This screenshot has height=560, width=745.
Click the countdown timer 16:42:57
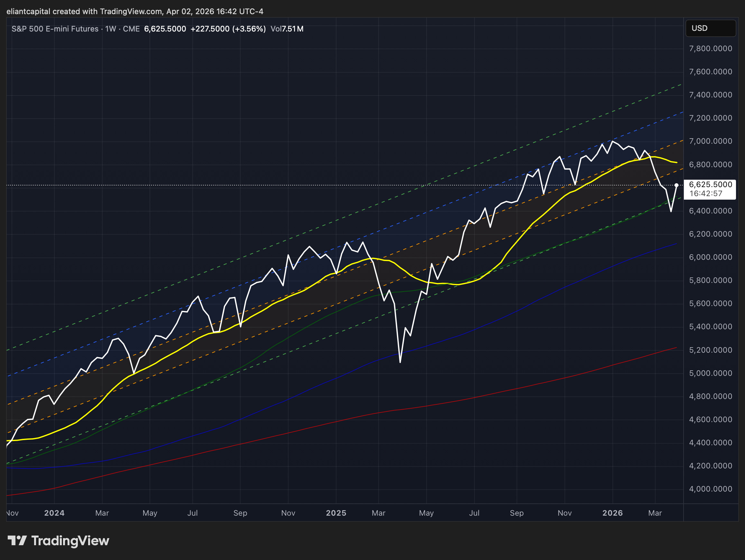(705, 194)
